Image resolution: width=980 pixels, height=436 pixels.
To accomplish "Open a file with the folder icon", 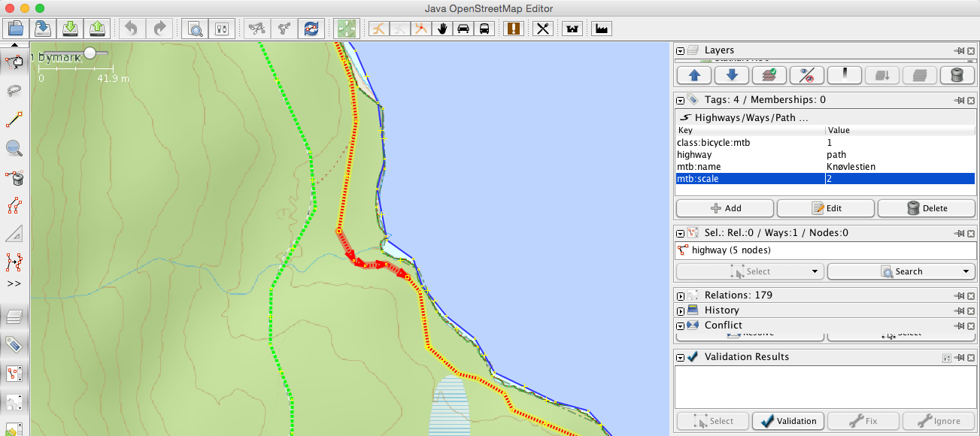I will click(x=16, y=29).
